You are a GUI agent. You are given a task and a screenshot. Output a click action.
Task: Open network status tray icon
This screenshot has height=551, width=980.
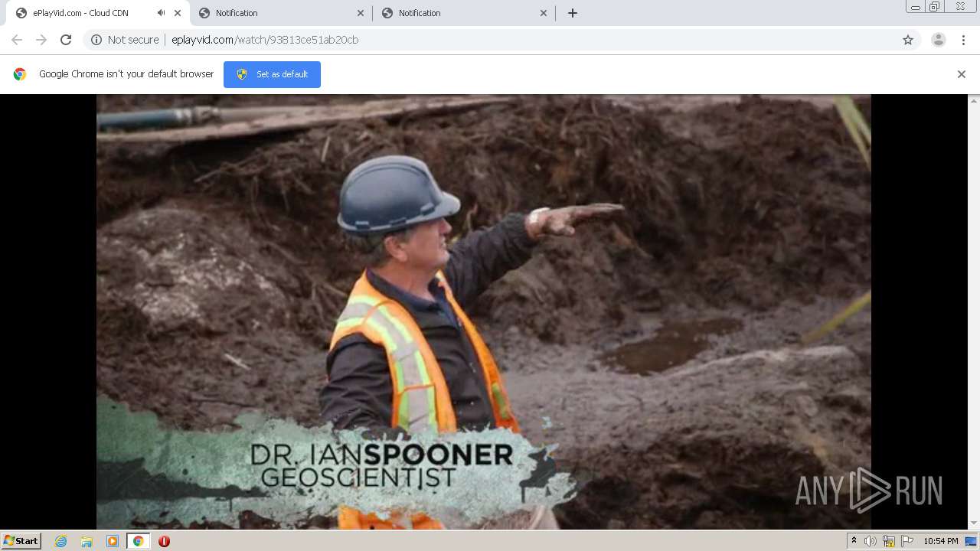(x=889, y=541)
